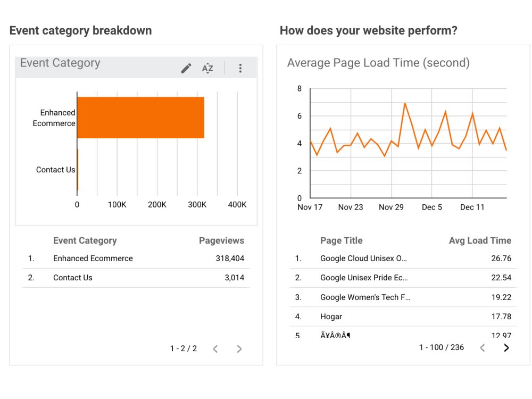
Task: Click the 19.22 load time value
Action: (501, 297)
